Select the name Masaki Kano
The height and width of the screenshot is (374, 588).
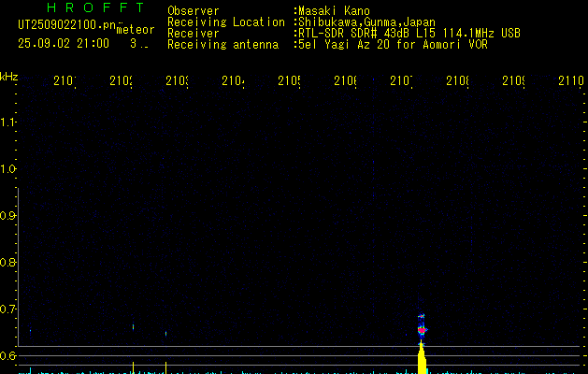(x=334, y=11)
